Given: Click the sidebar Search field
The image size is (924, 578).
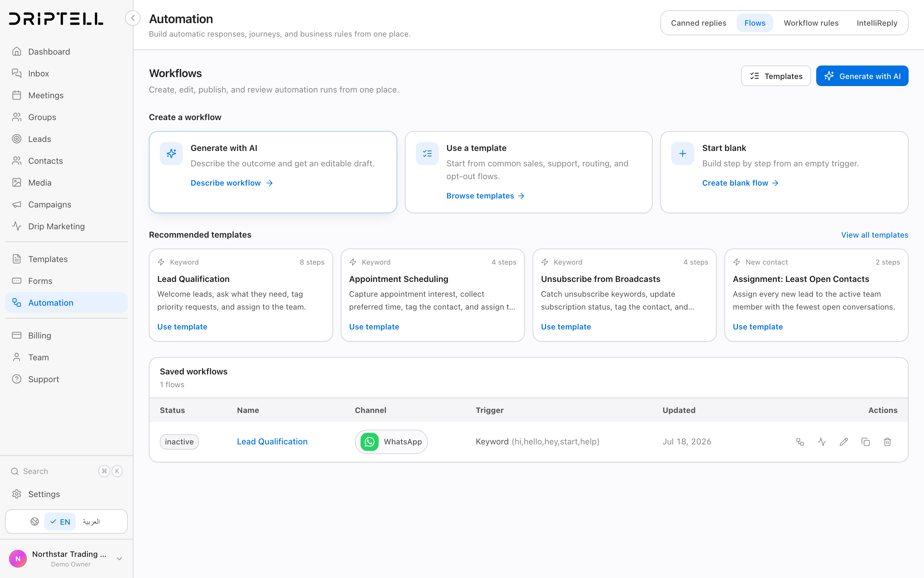Looking at the screenshot, I should tap(66, 471).
